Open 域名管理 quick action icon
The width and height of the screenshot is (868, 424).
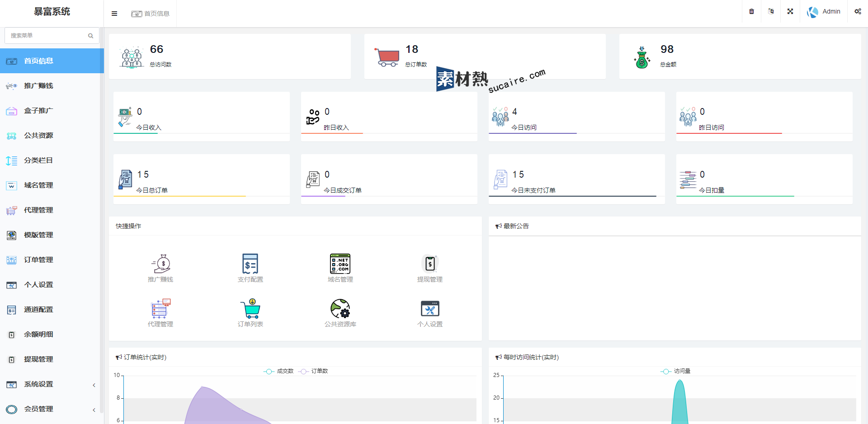click(x=340, y=264)
